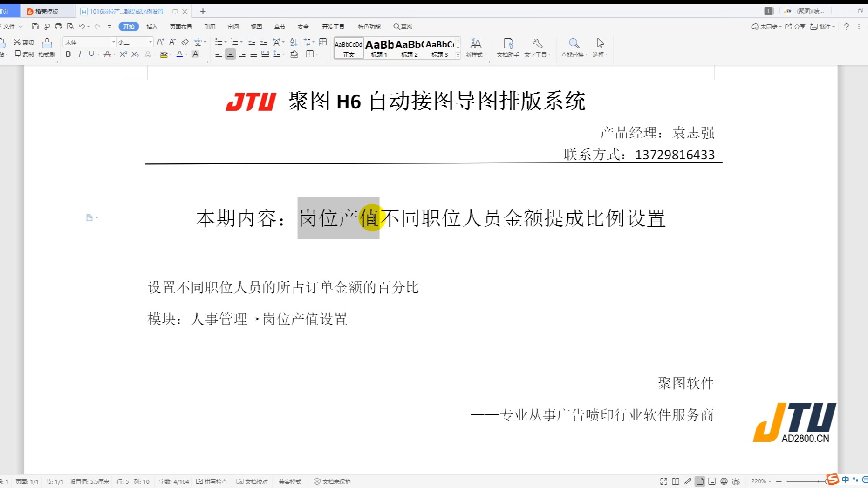This screenshot has width=868, height=488.
Task: Apply the 标题 2 style
Action: tap(410, 48)
